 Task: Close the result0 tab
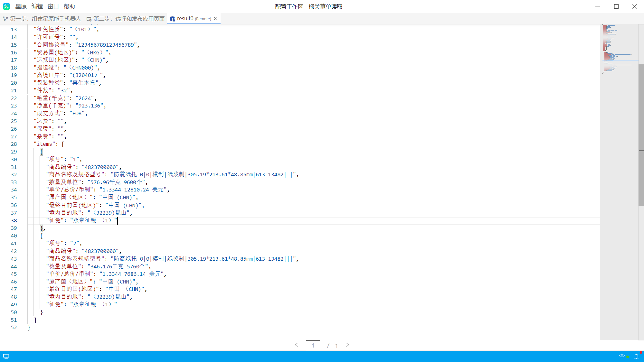[x=215, y=19]
